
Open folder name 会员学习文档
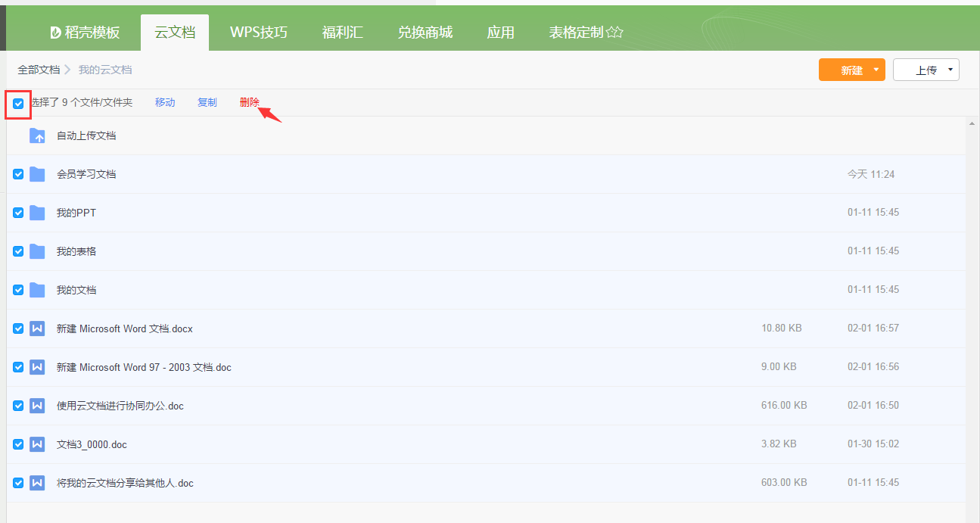click(86, 174)
